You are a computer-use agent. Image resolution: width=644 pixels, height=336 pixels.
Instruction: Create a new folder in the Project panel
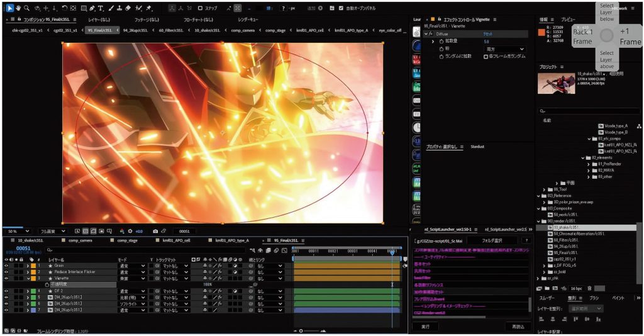click(548, 288)
